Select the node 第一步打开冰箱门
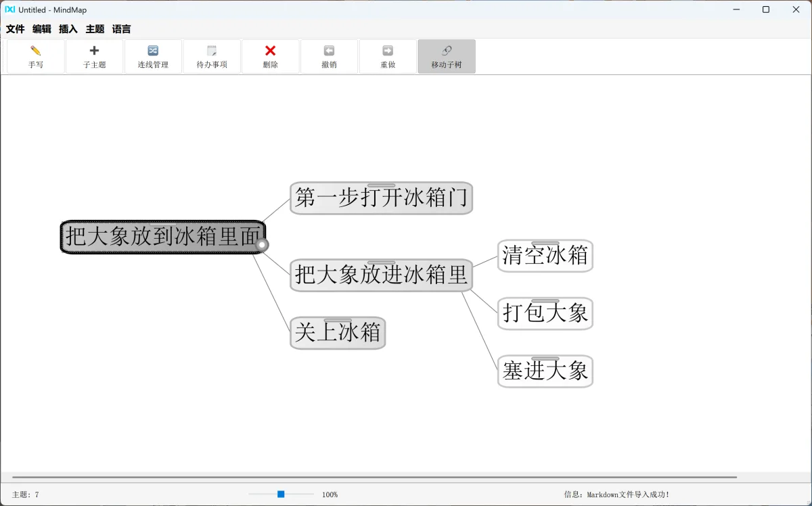 point(381,198)
